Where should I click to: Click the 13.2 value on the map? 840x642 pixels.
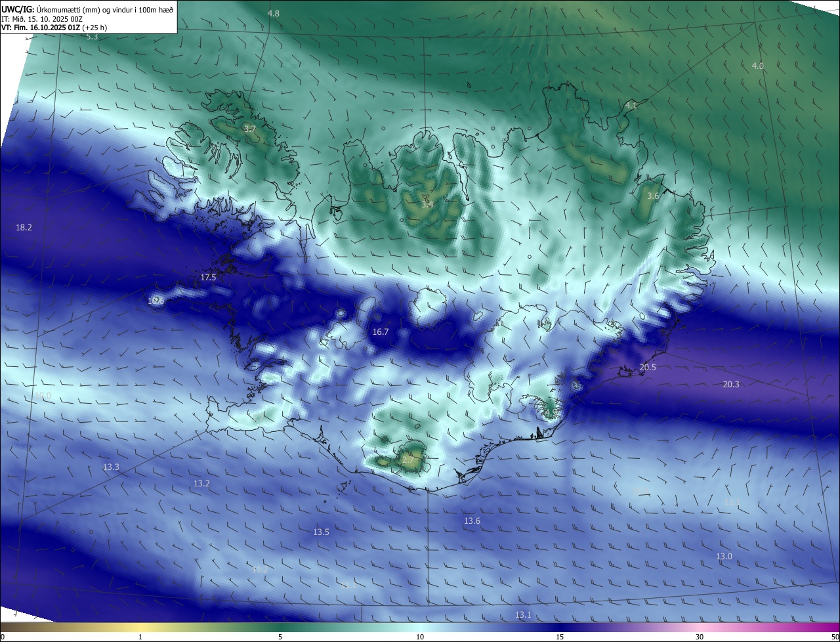[x=201, y=483]
